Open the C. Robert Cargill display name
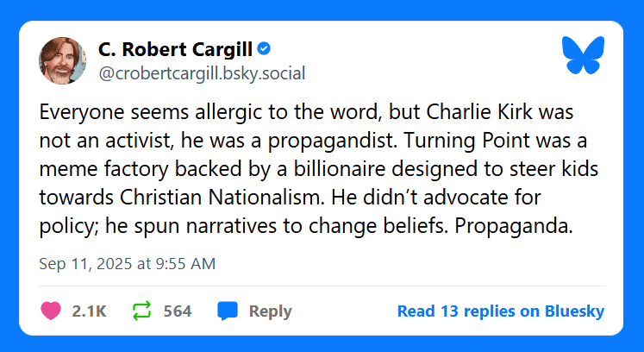The width and height of the screenshot is (644, 352). coord(175,49)
